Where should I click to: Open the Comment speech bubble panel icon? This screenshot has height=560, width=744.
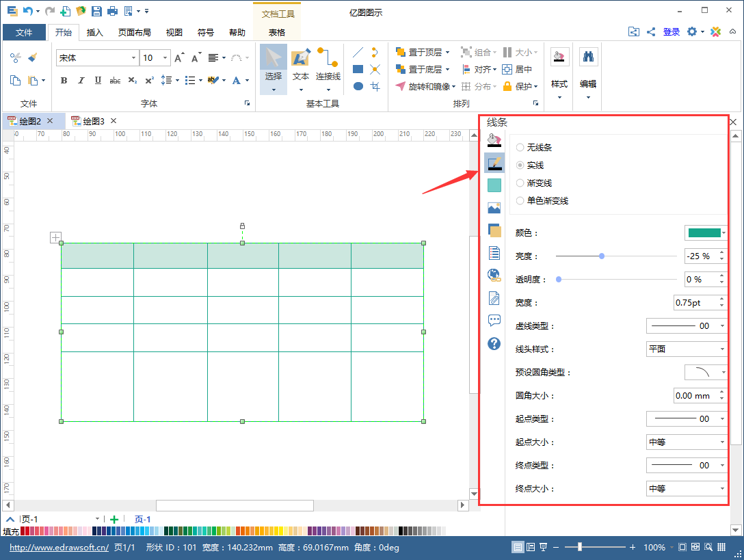point(494,320)
